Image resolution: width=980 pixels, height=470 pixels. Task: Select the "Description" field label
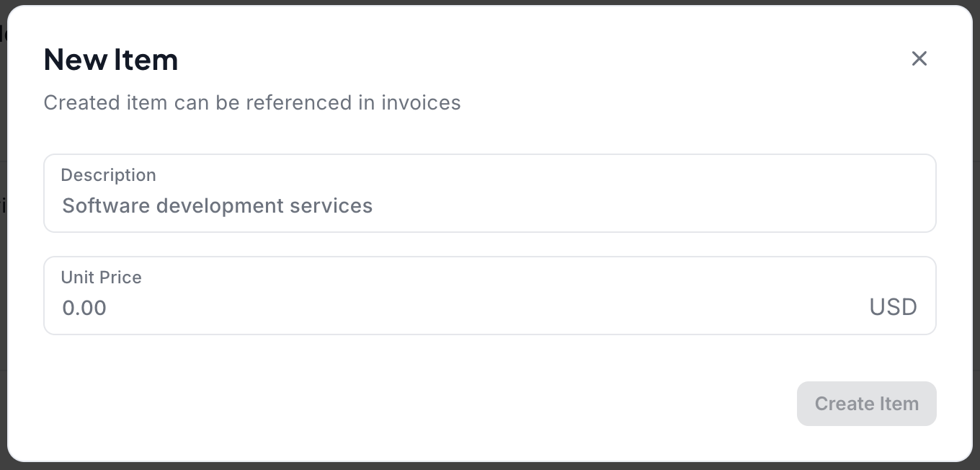click(x=108, y=175)
